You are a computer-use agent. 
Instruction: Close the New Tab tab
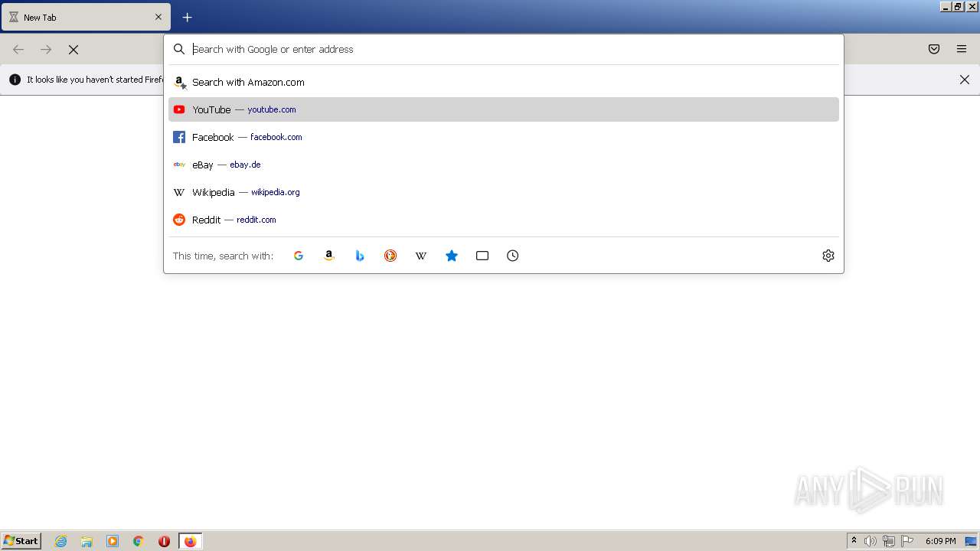[x=158, y=17]
